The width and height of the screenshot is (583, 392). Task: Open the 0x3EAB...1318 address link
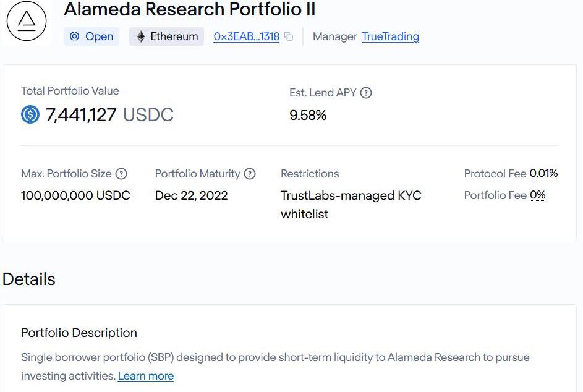pos(246,36)
